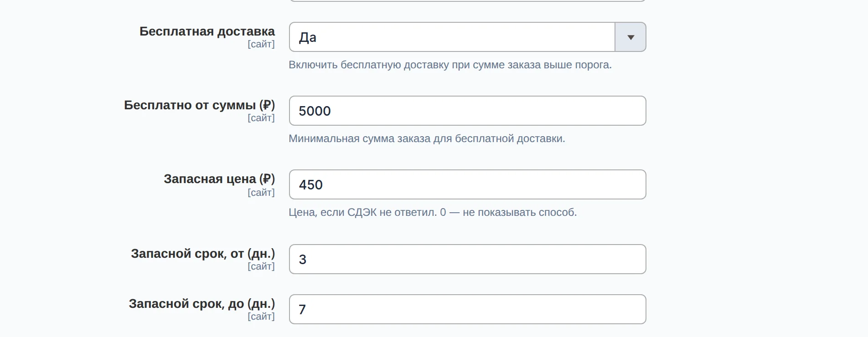868x337 pixels.
Task: Click [сайт] scope under Запасной срок, до
Action: click(261, 317)
